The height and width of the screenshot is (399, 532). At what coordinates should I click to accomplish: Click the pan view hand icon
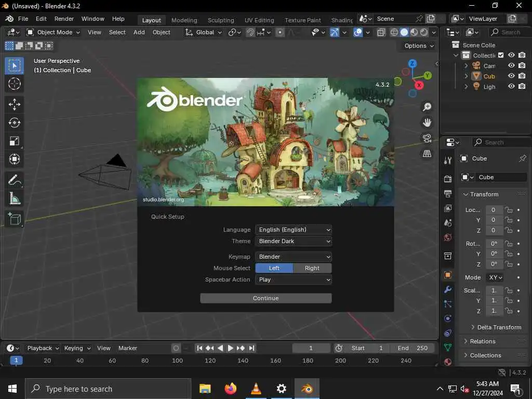click(427, 123)
